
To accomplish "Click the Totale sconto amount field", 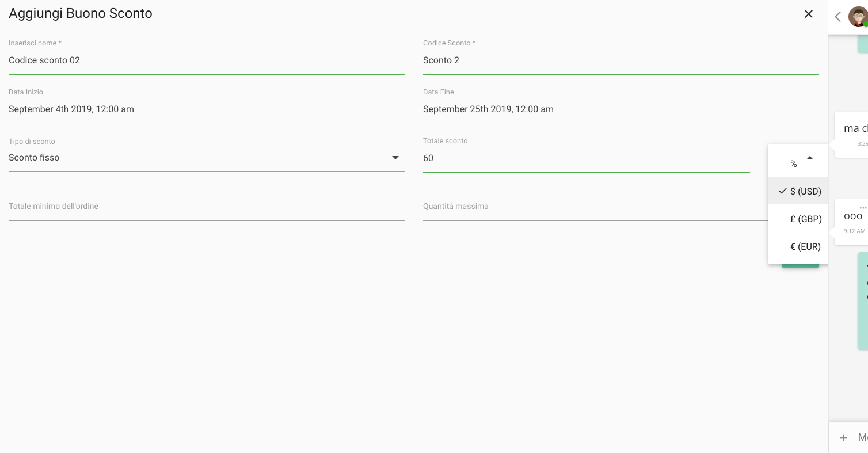I will [586, 158].
